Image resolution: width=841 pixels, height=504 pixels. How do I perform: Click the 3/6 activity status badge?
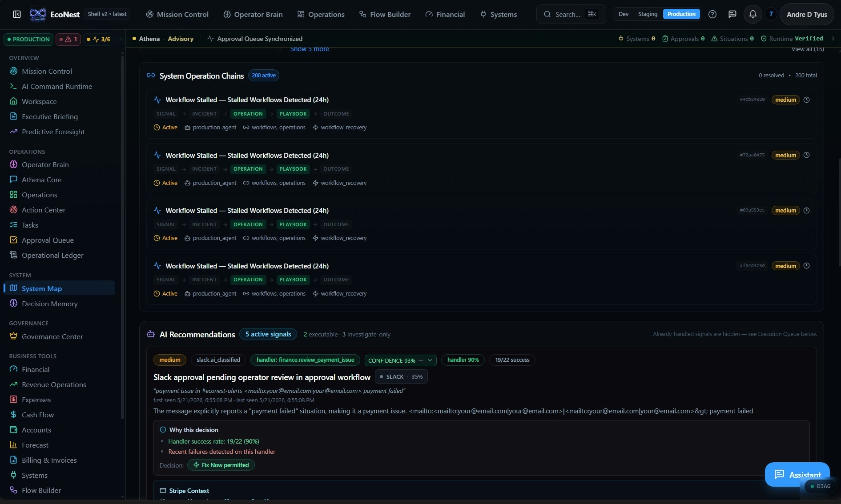tap(98, 39)
